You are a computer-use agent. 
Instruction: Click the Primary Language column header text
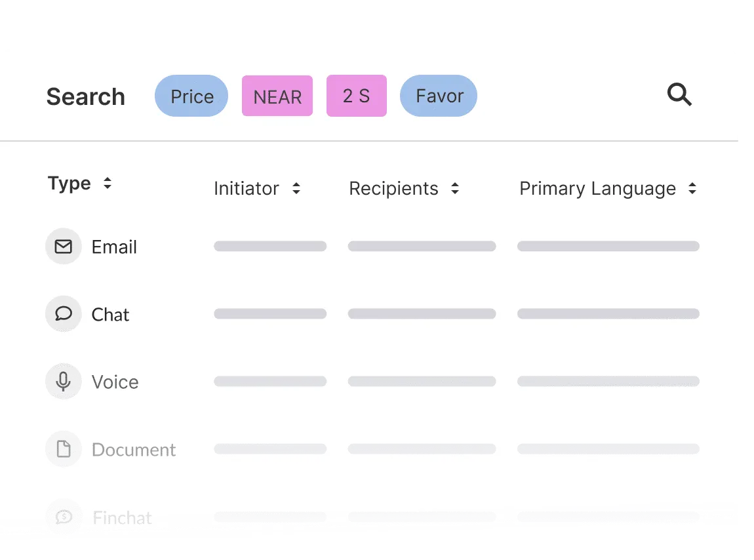point(597,189)
